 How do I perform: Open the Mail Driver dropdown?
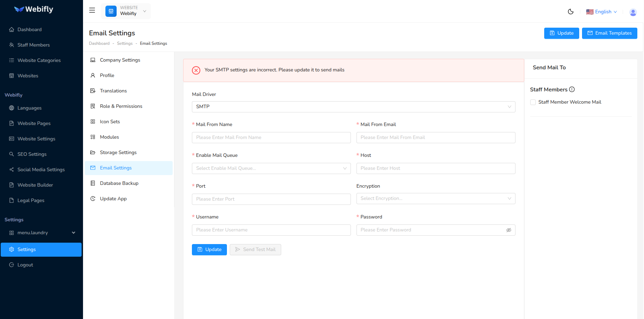tap(353, 106)
